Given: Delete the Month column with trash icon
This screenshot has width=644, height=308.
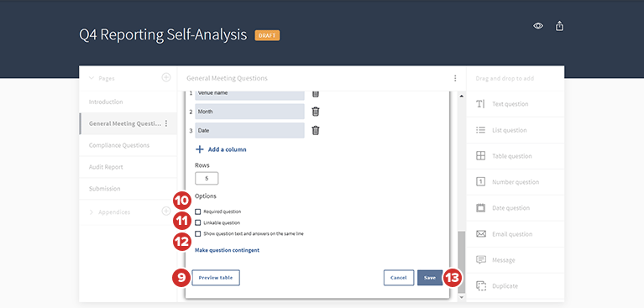Looking at the screenshot, I should (316, 112).
